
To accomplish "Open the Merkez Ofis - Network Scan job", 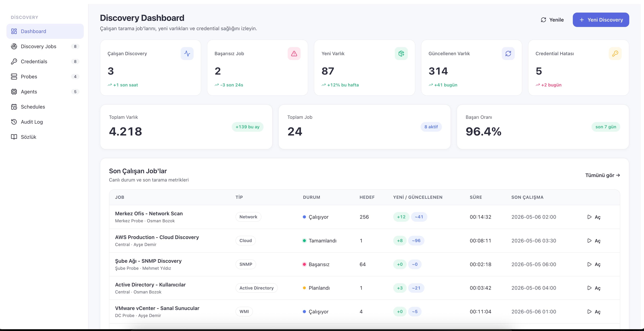I will [149, 214].
